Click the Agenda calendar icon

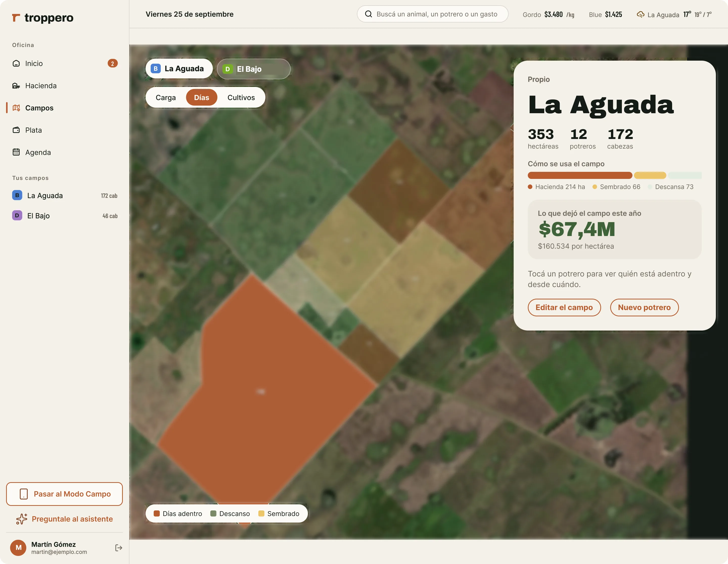tap(16, 152)
